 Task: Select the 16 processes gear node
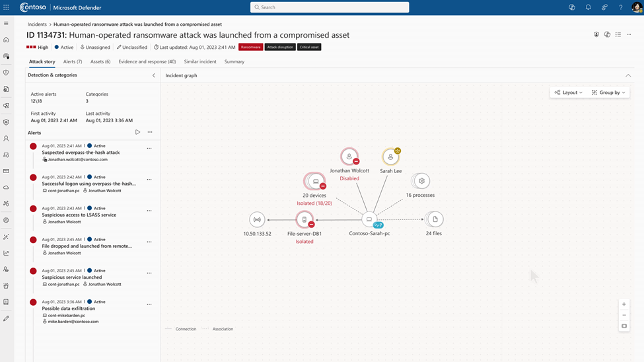pos(421,181)
